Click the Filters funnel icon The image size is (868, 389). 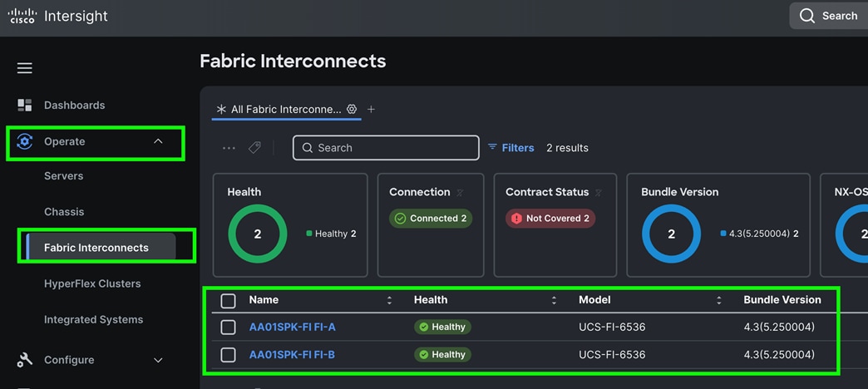coord(492,147)
